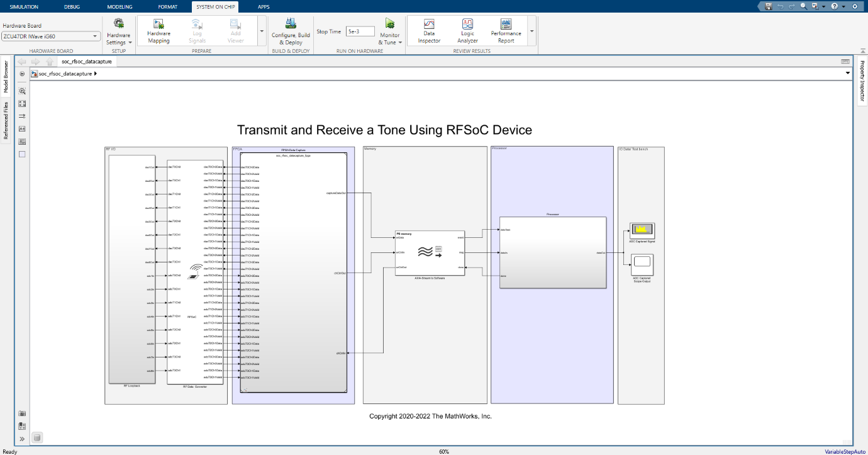This screenshot has height=455, width=868.
Task: Open Hardware Settings
Action: point(118,31)
